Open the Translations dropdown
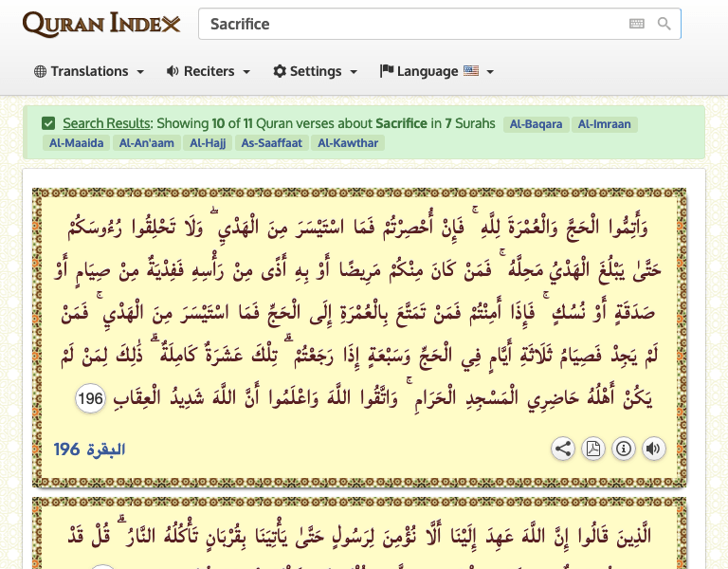Viewport: 728px width, 569px height. pos(89,71)
